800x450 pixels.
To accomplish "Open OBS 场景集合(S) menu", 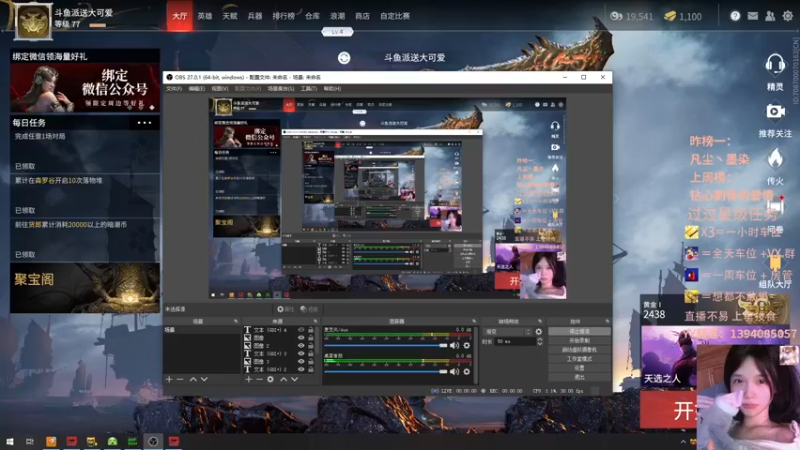I will 281,89.
